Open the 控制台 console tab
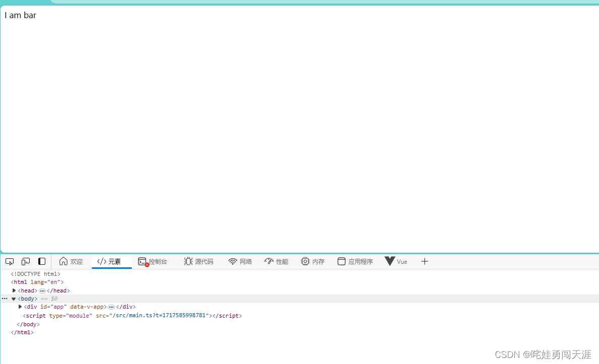The width and height of the screenshot is (599, 364). pos(153,262)
